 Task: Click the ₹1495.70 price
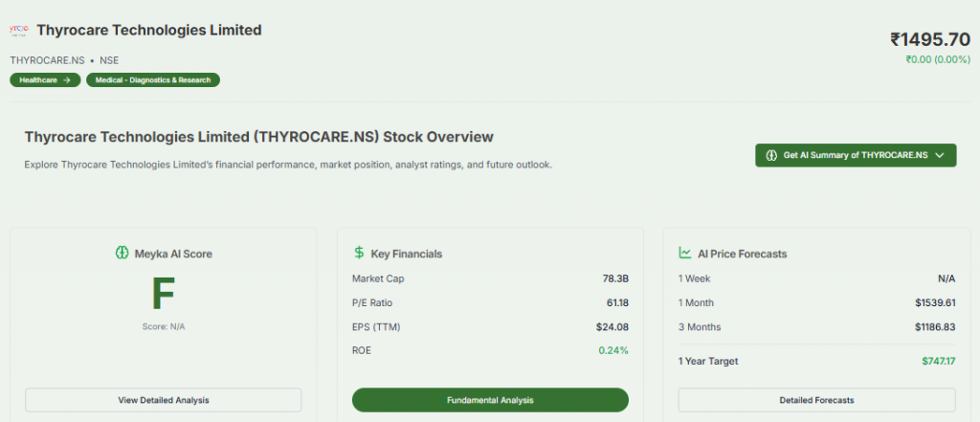(930, 39)
